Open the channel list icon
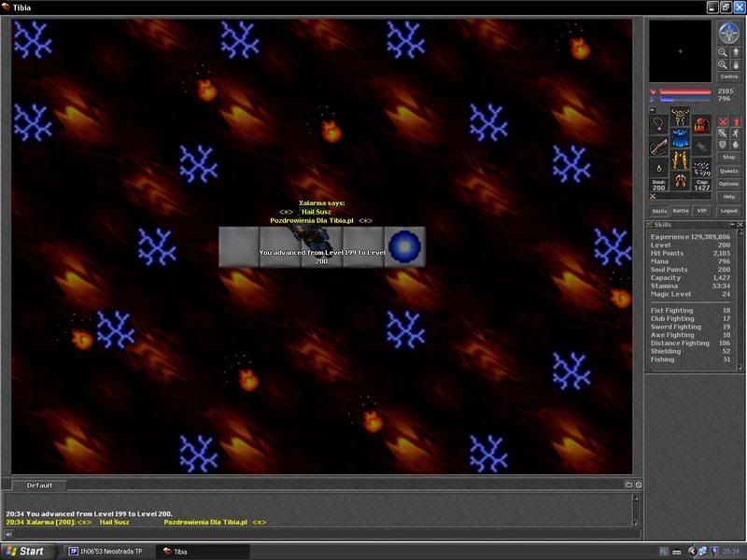 click(628, 484)
